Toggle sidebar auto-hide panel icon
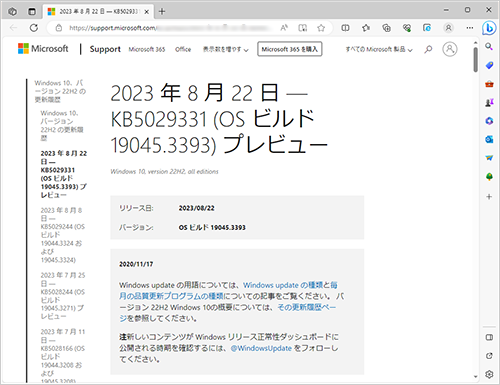Viewport: 500px width, 385px height. 489,337
